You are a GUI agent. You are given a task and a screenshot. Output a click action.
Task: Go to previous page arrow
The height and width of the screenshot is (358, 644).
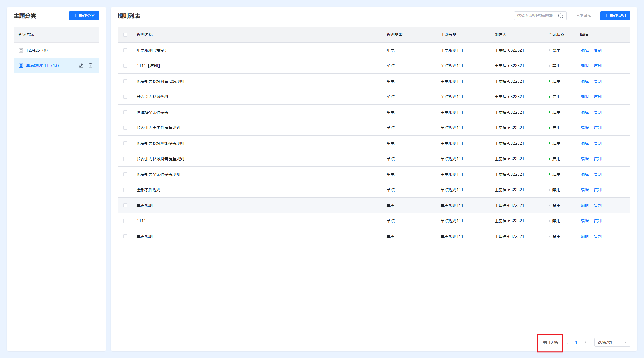567,342
